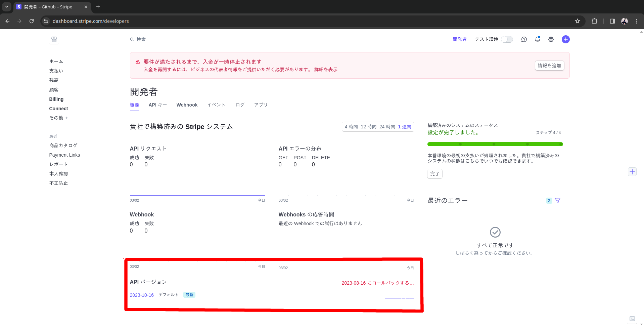Open the shell terminal icon at bottom right
This screenshot has height=327, width=644.
pos(632,319)
